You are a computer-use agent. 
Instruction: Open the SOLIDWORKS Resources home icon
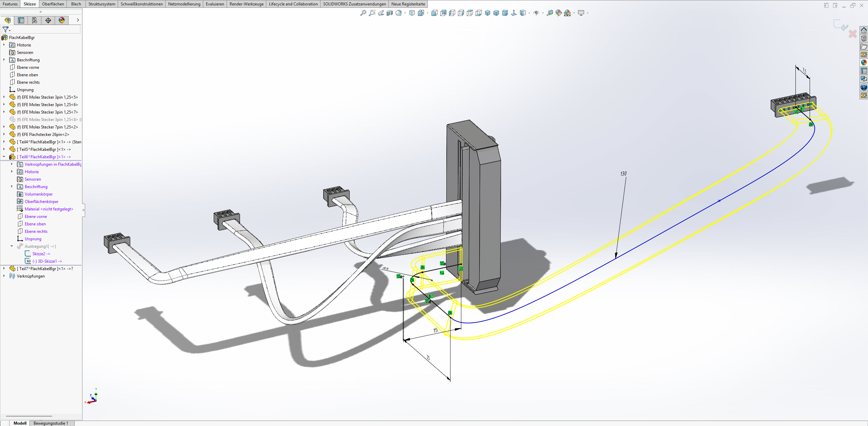[864, 31]
